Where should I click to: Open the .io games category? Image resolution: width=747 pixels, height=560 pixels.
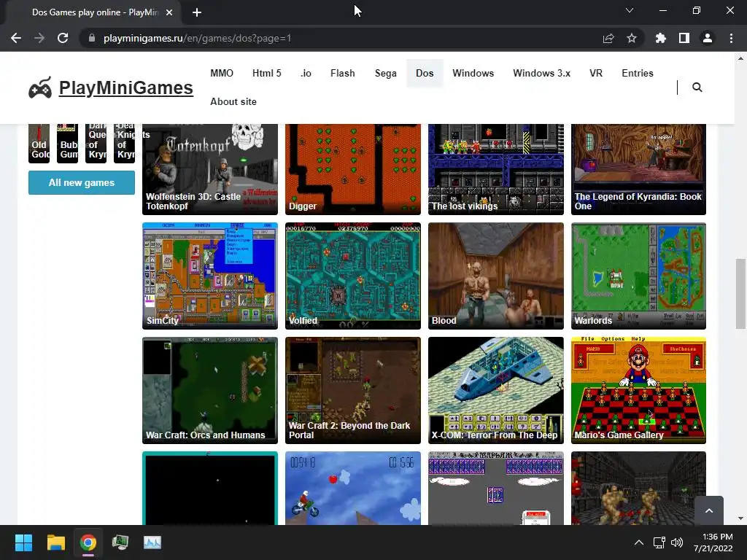click(306, 73)
